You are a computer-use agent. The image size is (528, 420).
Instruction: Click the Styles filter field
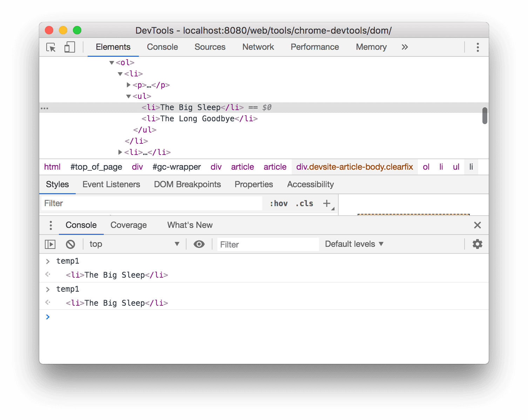pyautogui.click(x=152, y=203)
